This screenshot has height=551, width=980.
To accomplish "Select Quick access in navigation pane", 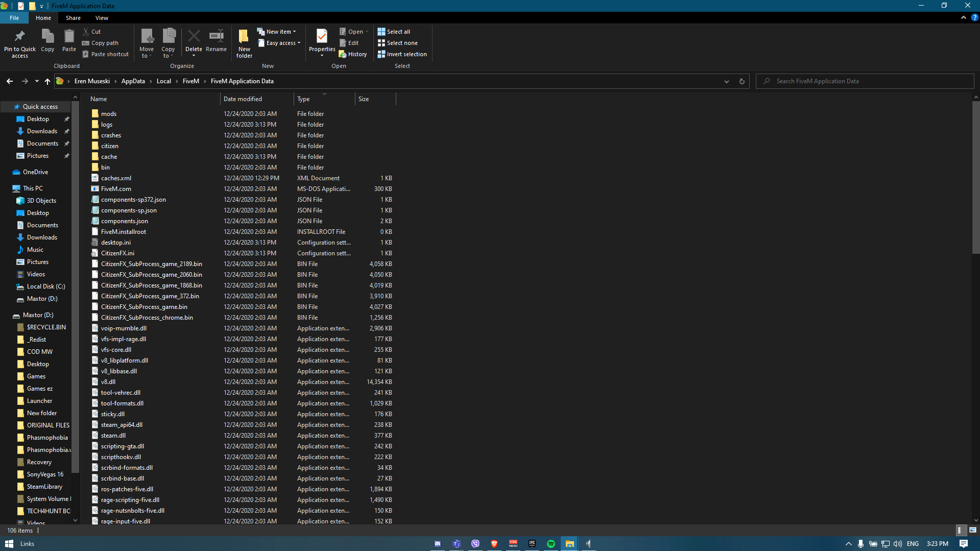I will (40, 107).
